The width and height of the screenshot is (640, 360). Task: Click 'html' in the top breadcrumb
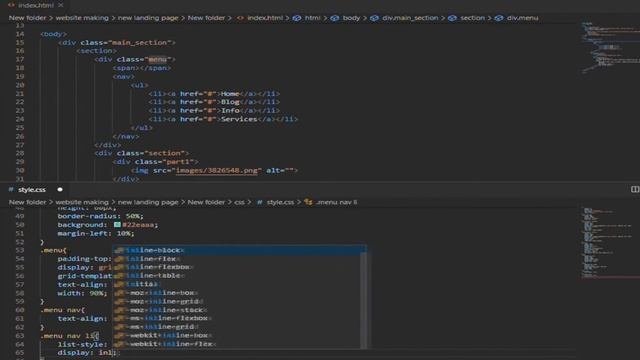point(312,18)
